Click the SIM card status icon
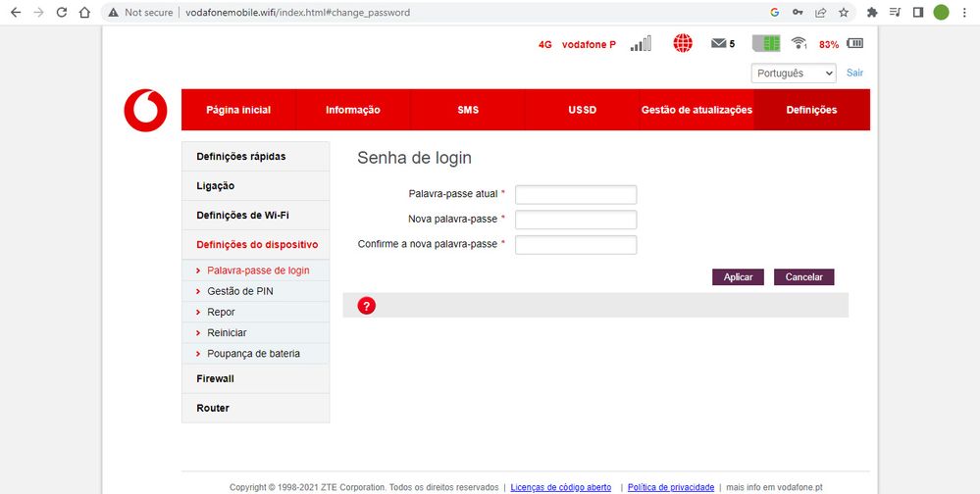This screenshot has width=980, height=494. click(765, 44)
